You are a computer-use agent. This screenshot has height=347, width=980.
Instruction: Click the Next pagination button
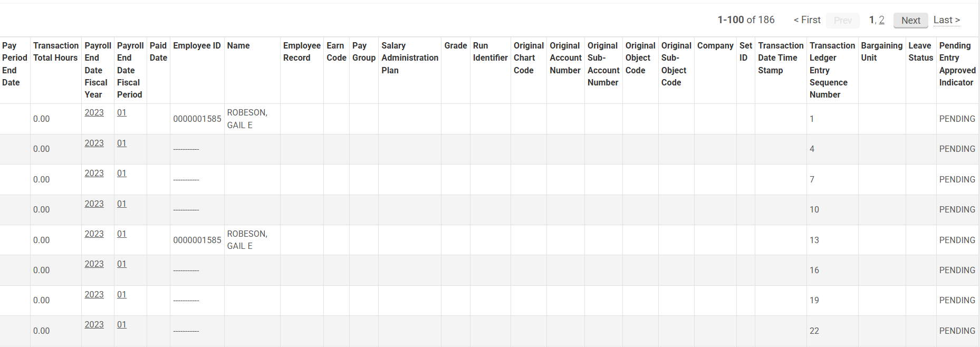[910, 21]
